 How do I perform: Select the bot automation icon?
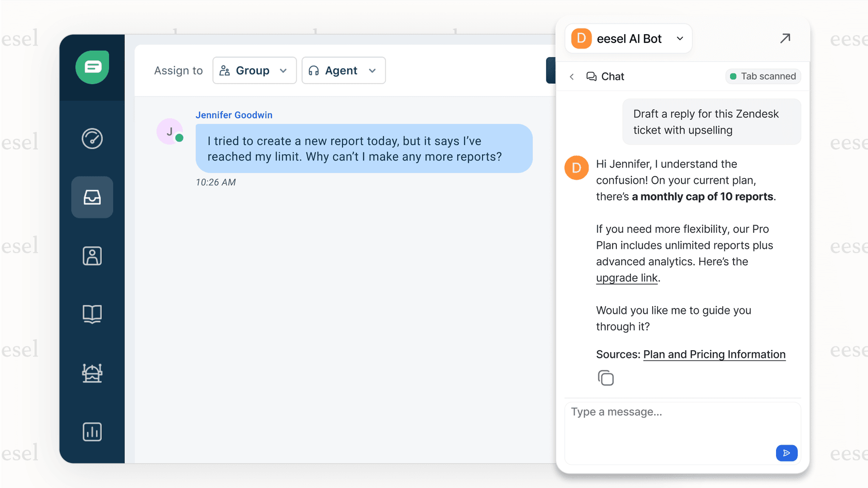92,373
